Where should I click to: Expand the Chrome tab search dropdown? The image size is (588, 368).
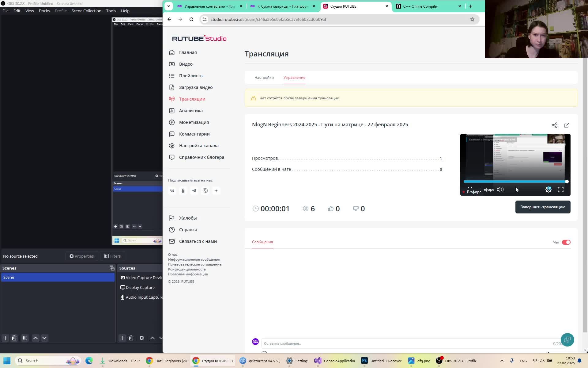click(x=169, y=6)
